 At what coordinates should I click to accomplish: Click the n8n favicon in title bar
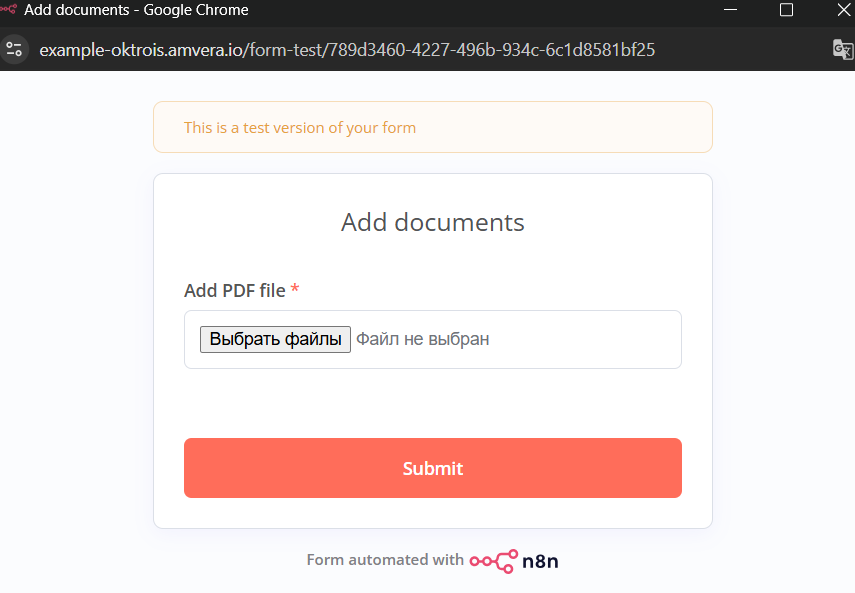(x=9, y=10)
